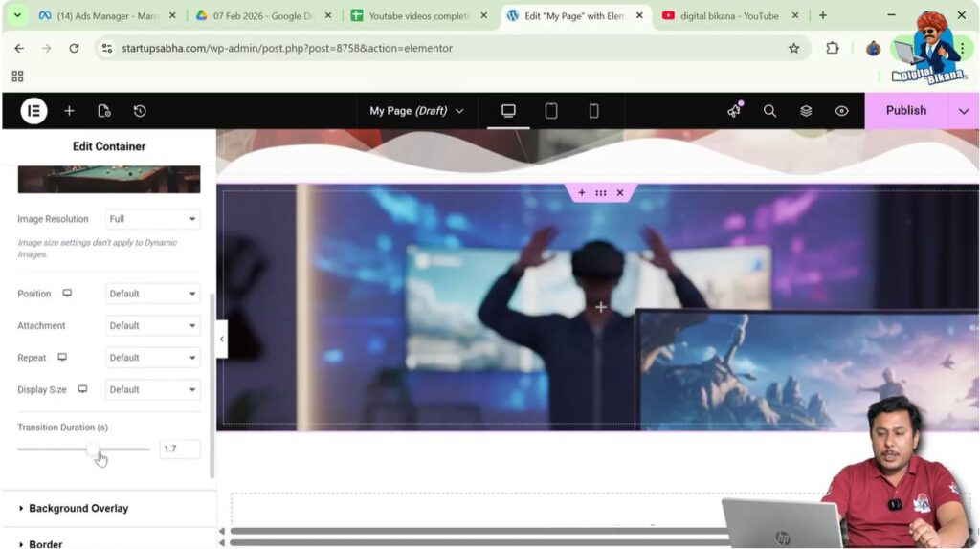Open the Finder search icon
Viewport: 980px width, 549px height.
769,111
